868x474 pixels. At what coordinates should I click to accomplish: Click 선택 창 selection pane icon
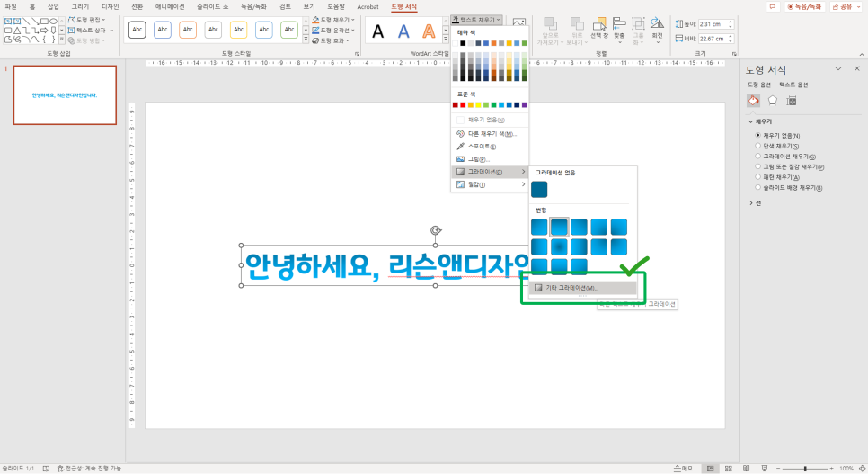(x=599, y=28)
